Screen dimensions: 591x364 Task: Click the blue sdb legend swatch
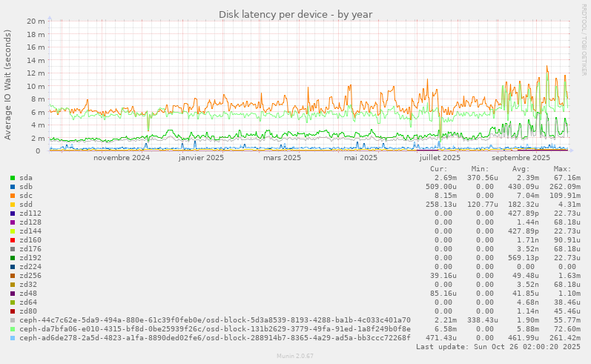click(13, 187)
